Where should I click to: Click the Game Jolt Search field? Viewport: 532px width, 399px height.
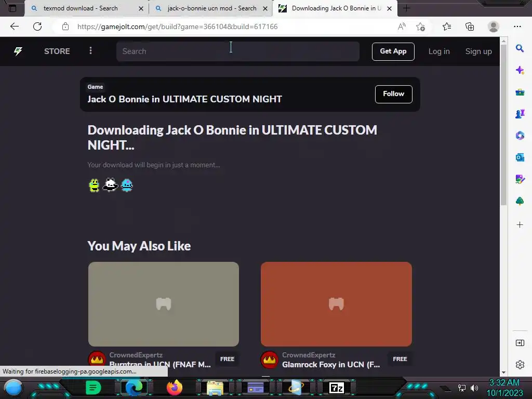[x=237, y=51]
